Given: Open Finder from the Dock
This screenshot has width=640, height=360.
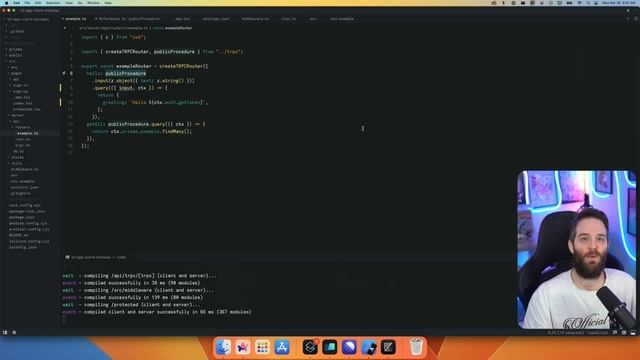Looking at the screenshot, I should click(223, 347).
